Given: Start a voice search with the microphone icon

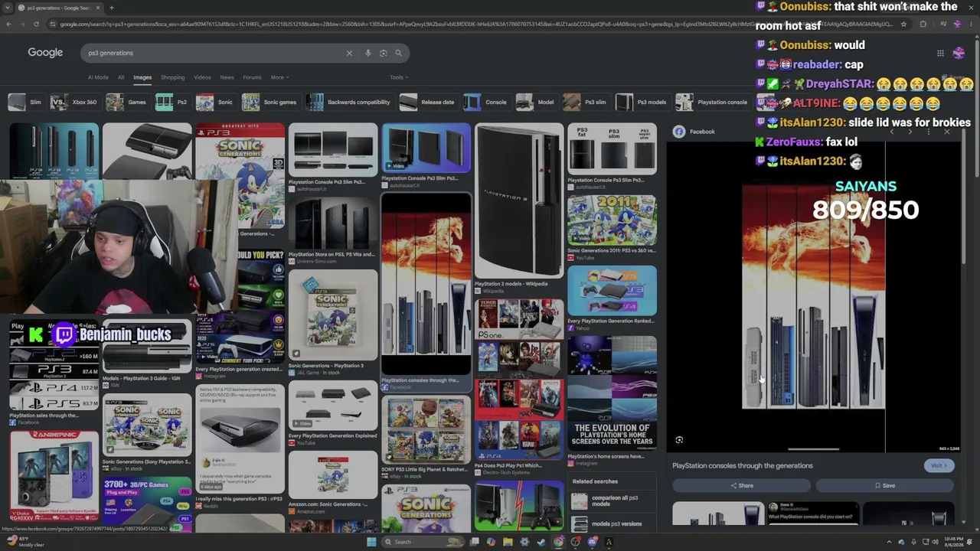Looking at the screenshot, I should click(367, 53).
